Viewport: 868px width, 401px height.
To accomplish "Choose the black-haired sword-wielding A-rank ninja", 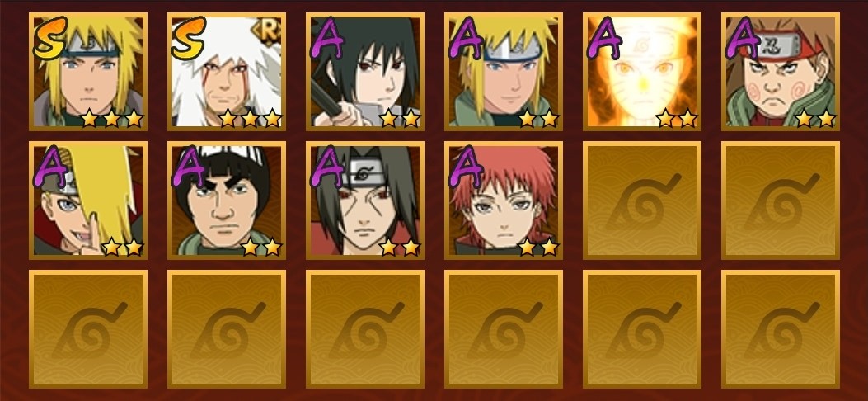I will (365, 72).
